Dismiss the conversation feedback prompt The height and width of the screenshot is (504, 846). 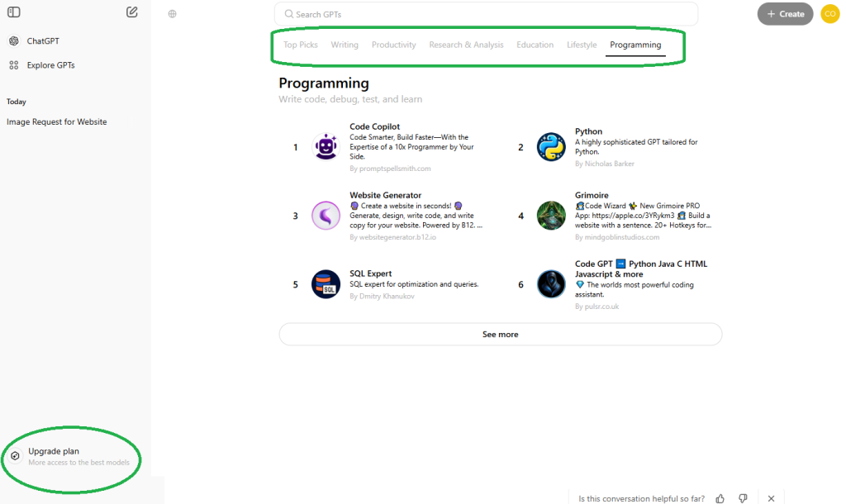pyautogui.click(x=771, y=498)
